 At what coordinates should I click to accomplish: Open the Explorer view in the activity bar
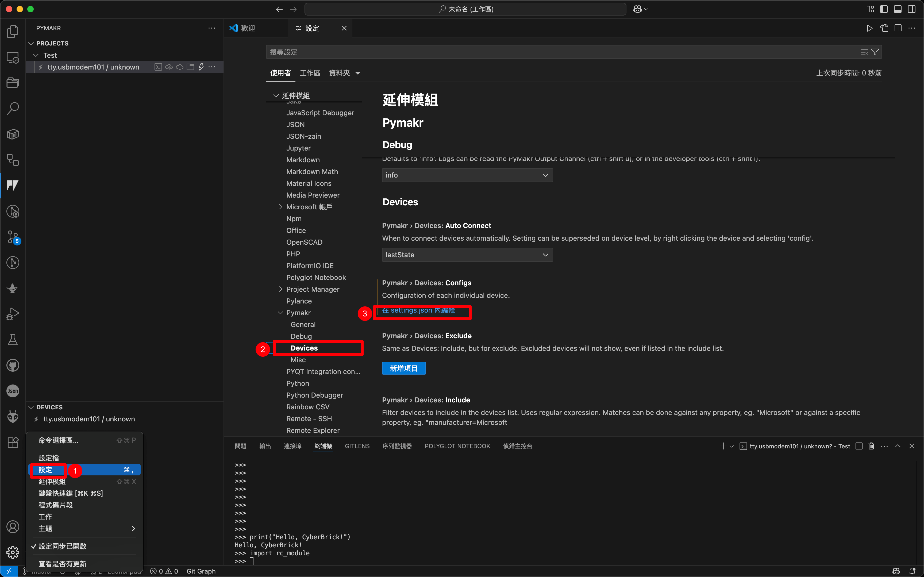pos(13,32)
